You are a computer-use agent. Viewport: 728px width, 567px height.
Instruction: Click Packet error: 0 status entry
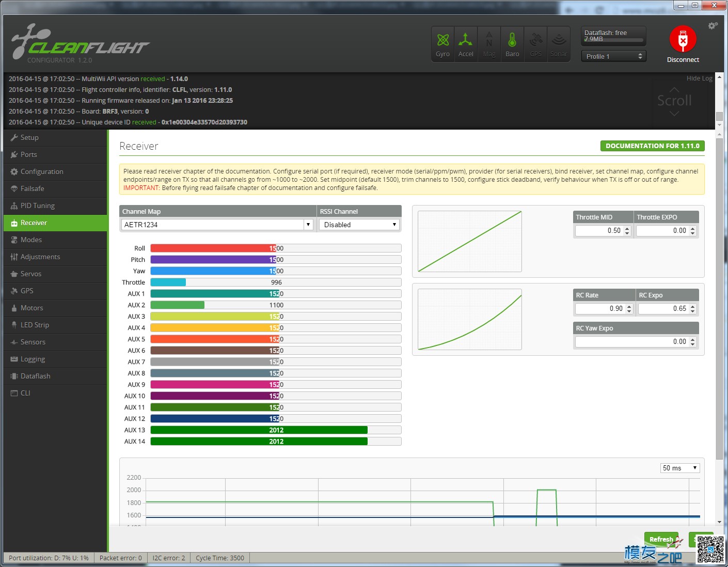[x=120, y=558]
